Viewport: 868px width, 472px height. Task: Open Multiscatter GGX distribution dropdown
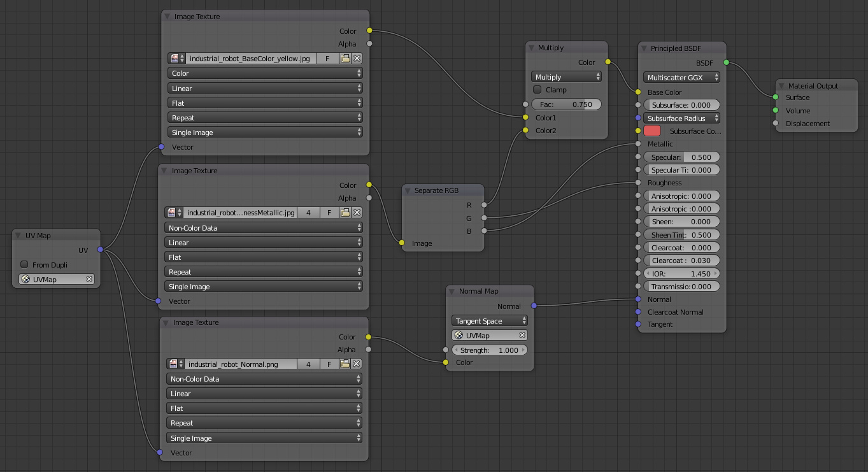(x=682, y=78)
